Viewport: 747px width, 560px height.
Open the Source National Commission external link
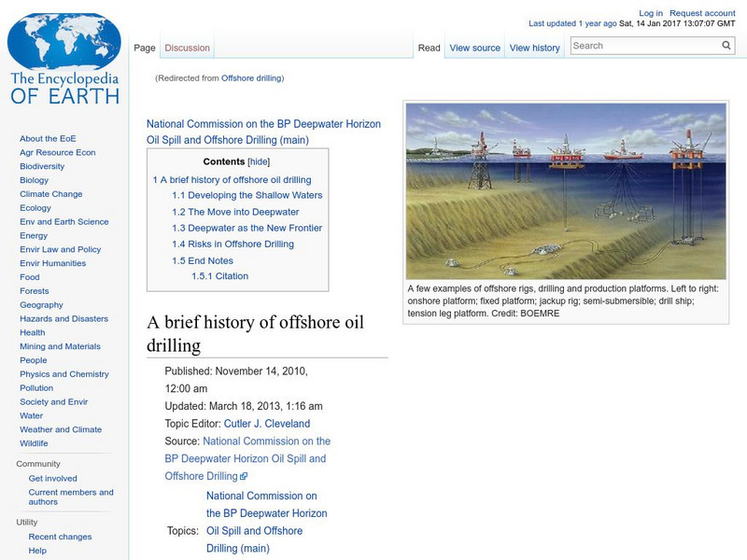247,458
